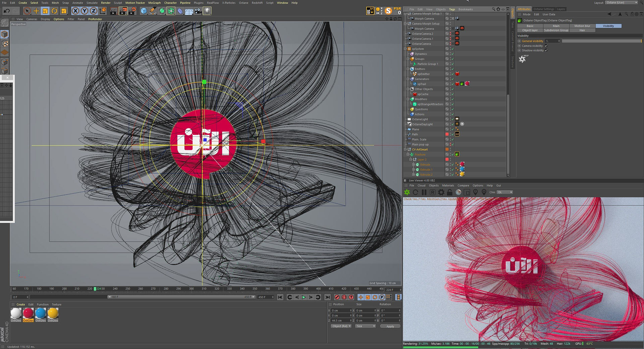Click the R reset icon in Live Viewer
Screen dimensions: 644x349
(x=433, y=192)
